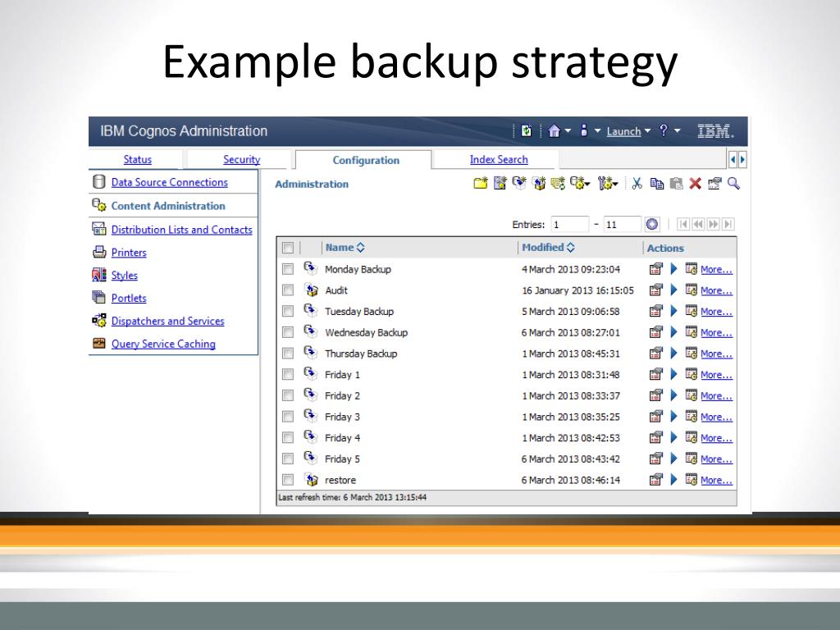Click the New Export toolbar icon

click(519, 184)
